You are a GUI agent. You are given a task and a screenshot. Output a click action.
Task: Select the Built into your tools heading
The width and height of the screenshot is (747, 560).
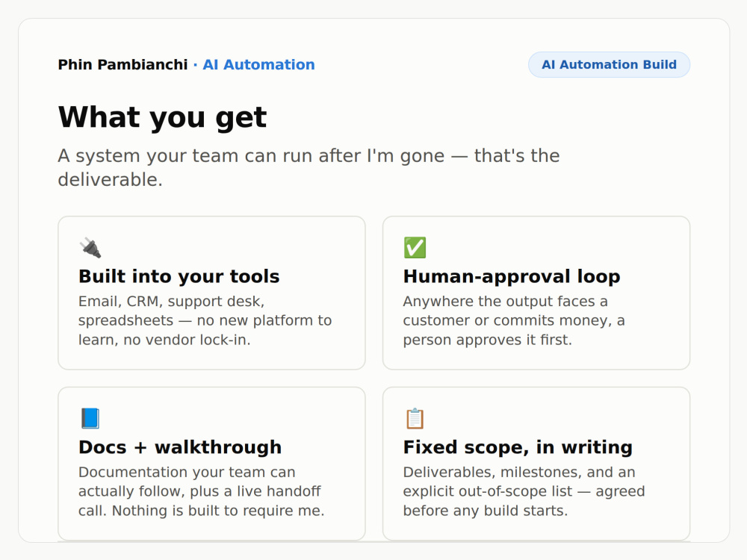[x=179, y=277]
